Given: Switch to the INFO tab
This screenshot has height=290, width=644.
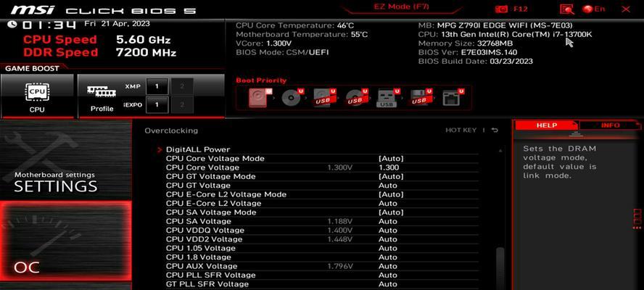Looking at the screenshot, I should [611, 125].
